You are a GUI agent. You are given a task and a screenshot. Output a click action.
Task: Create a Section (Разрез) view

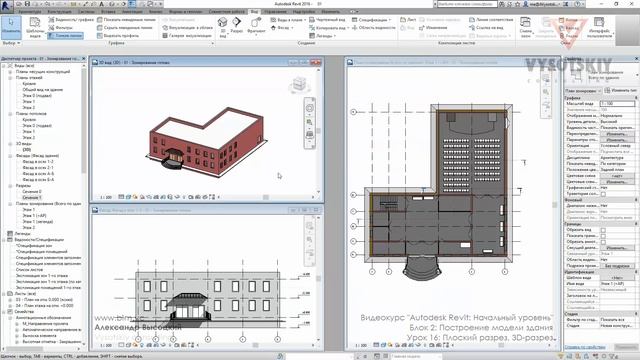[x=236, y=25]
